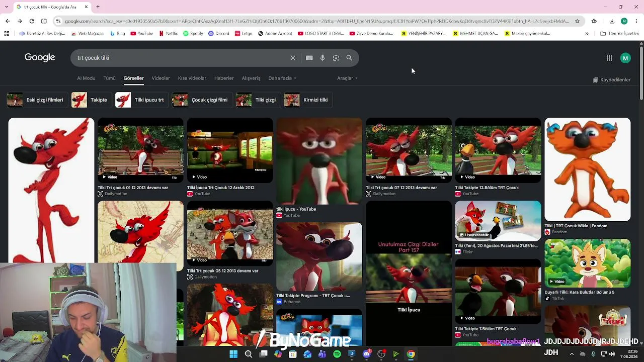This screenshot has height=362, width=644.
Task: Switch to Chrome in the taskbar
Action: click(411, 354)
